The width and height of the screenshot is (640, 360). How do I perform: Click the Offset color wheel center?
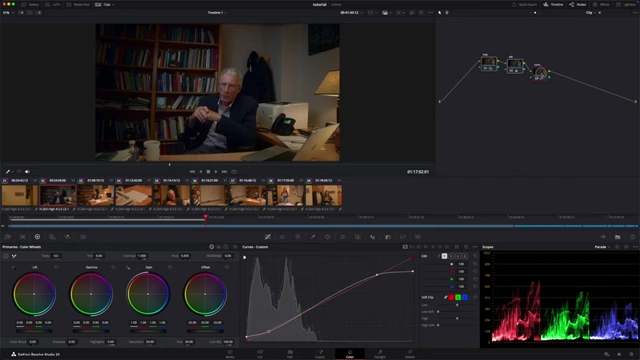[x=205, y=294]
